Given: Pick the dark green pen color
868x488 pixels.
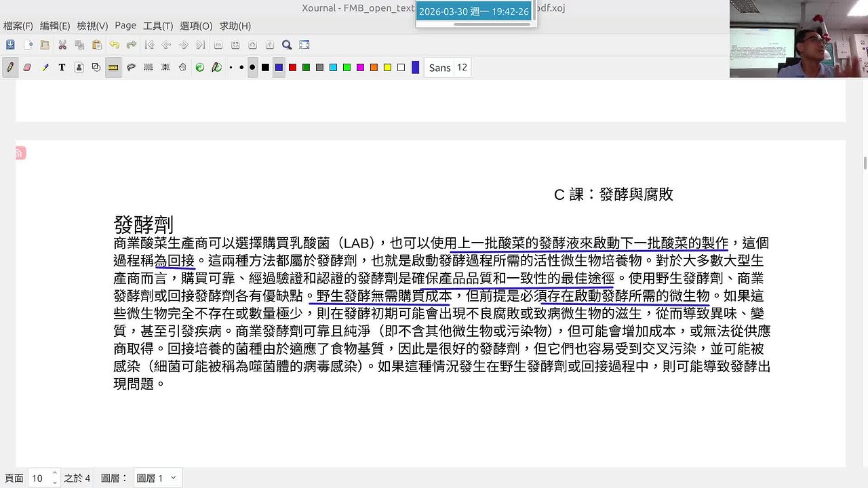Looking at the screenshot, I should tap(306, 67).
